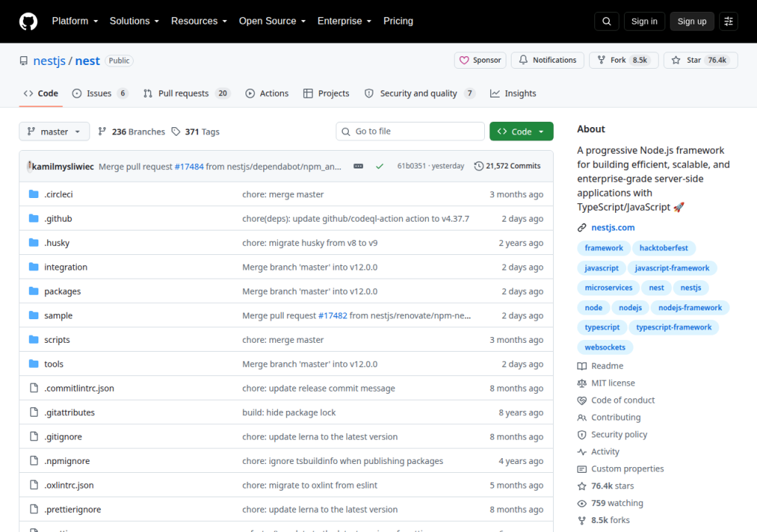This screenshot has width=757, height=532.
Task: Select the websockets topic tag
Action: click(x=605, y=347)
